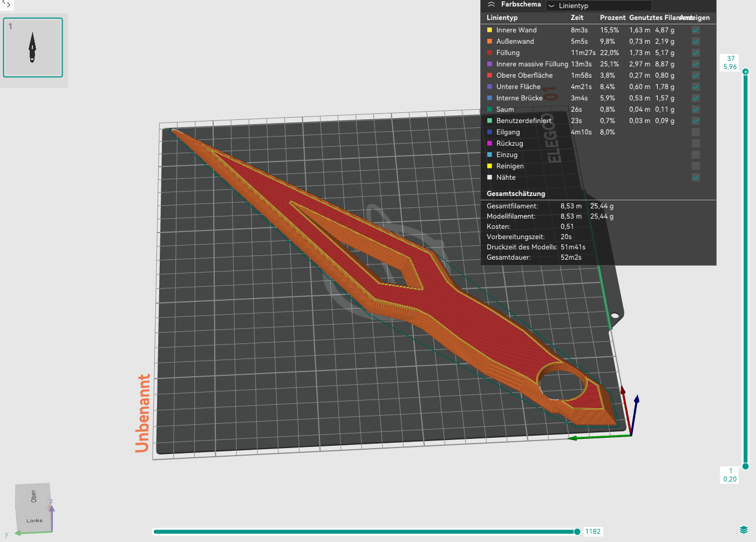Uncheck Benutzerdefiniert display checkbox
Screen dimensions: 756x542
(696, 121)
